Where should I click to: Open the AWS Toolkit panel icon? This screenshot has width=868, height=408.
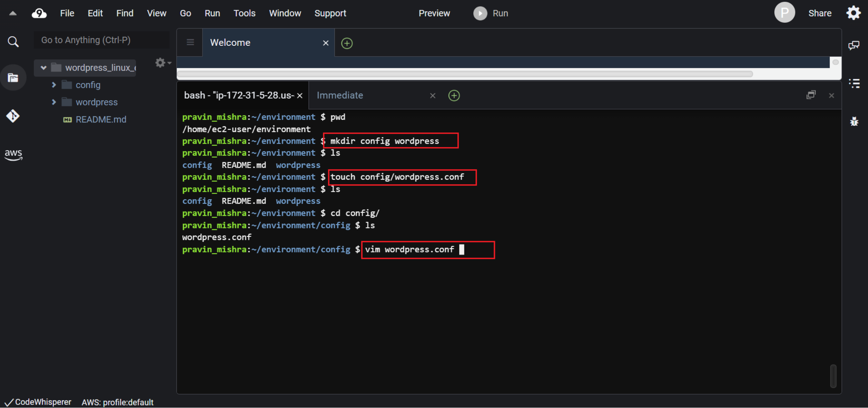click(x=13, y=155)
